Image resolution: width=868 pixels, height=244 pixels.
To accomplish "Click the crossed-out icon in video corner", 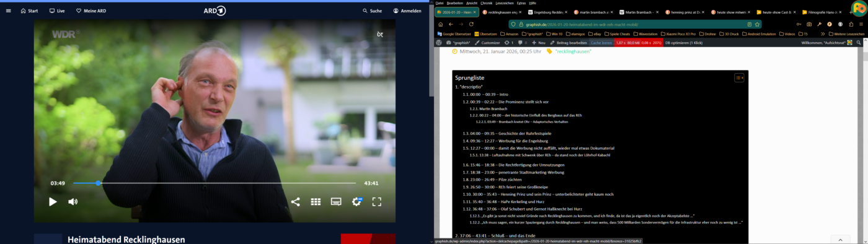I will click(380, 34).
